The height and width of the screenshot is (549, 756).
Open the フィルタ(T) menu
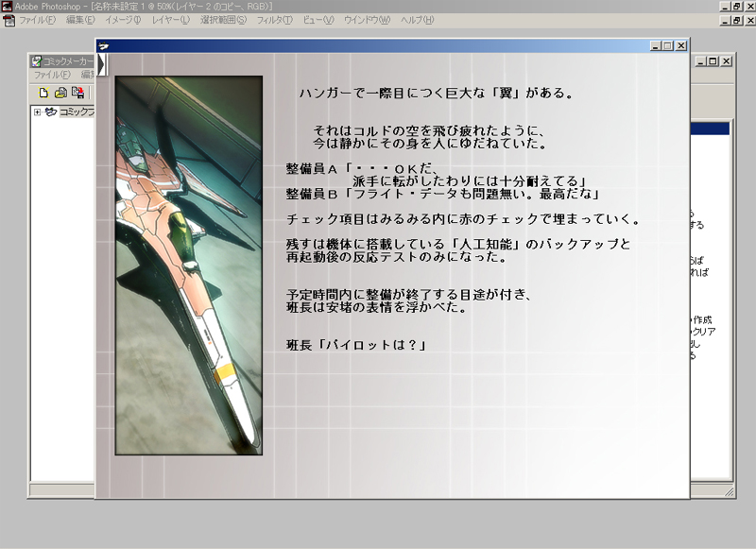coord(274,20)
